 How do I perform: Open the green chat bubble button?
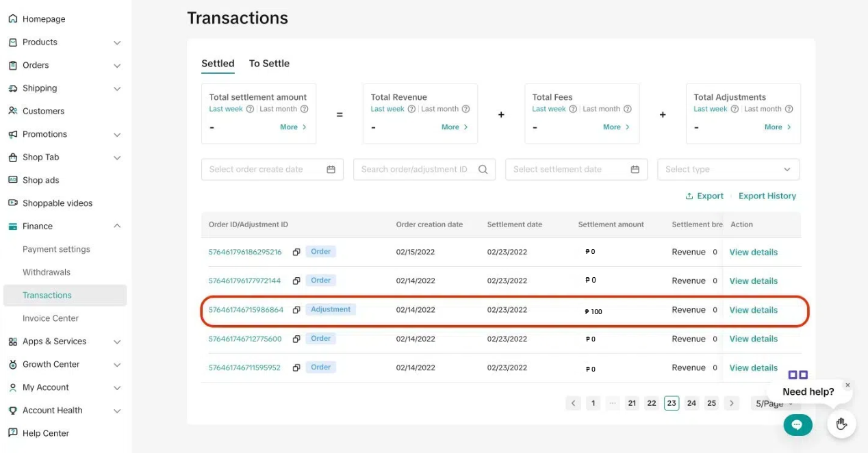[x=797, y=425]
